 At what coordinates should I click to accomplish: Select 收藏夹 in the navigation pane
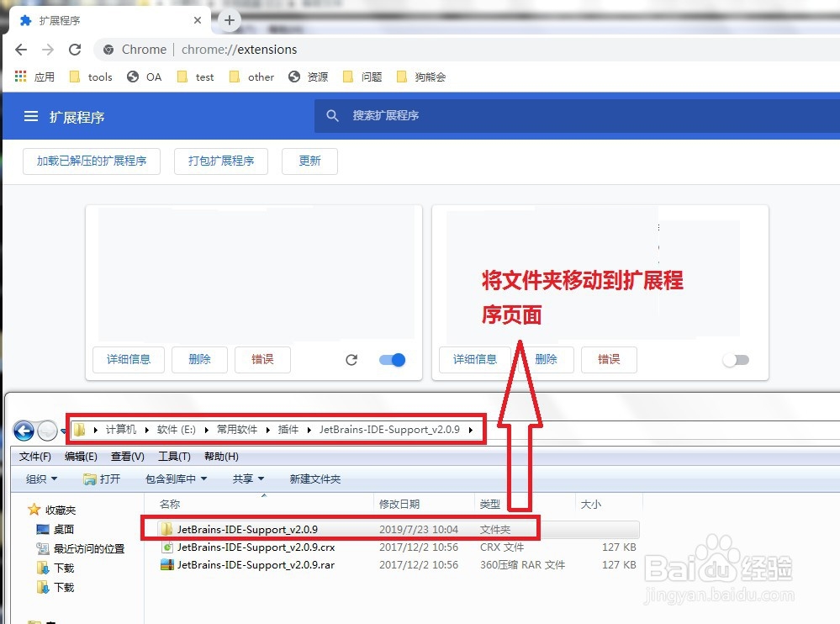coord(52,510)
